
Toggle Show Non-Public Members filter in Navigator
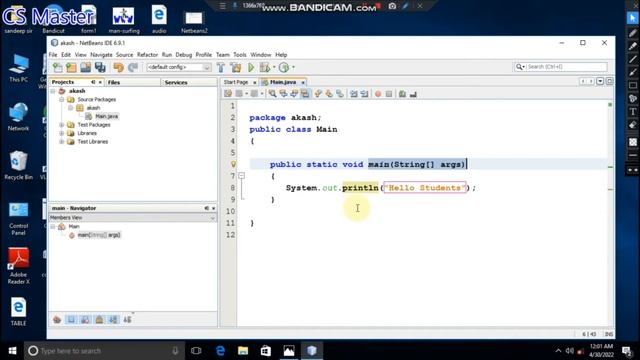pos(99,320)
